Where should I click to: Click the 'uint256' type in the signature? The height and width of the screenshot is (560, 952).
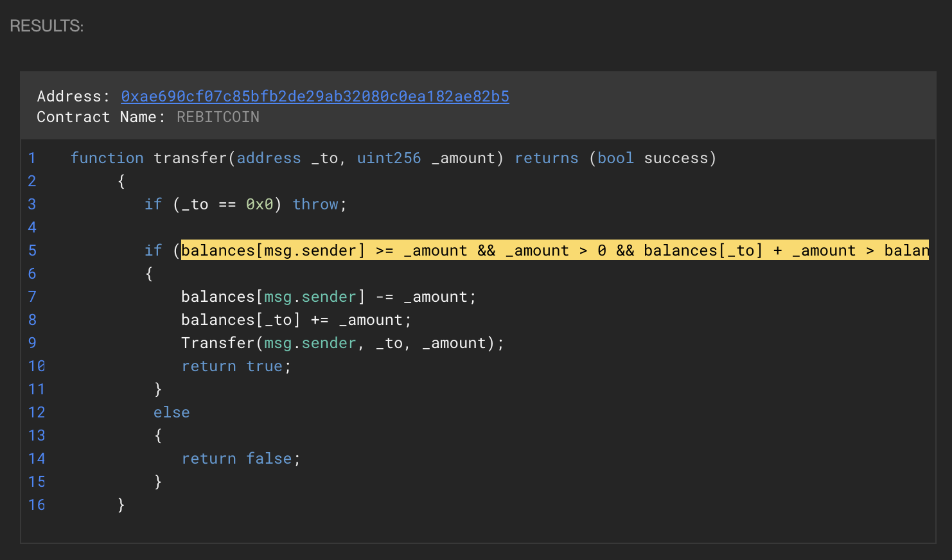pyautogui.click(x=389, y=158)
